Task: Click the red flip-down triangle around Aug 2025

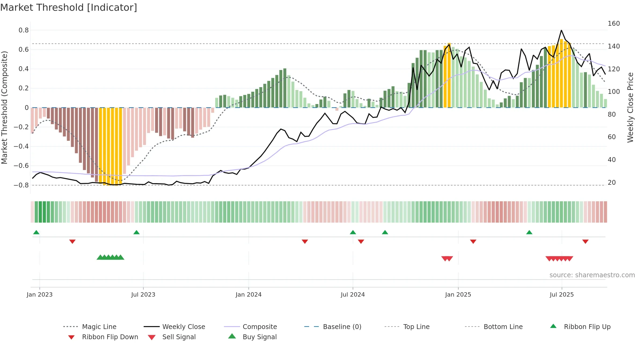Action: [585, 242]
